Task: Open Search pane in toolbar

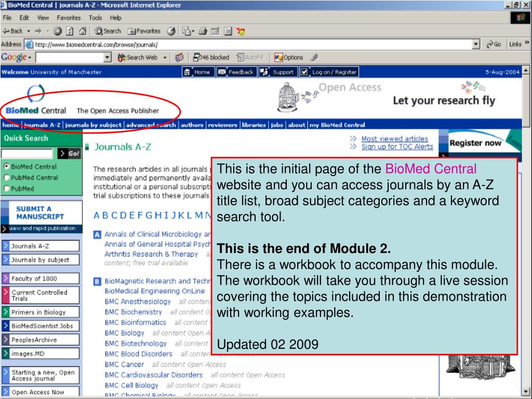Action: pos(108,31)
